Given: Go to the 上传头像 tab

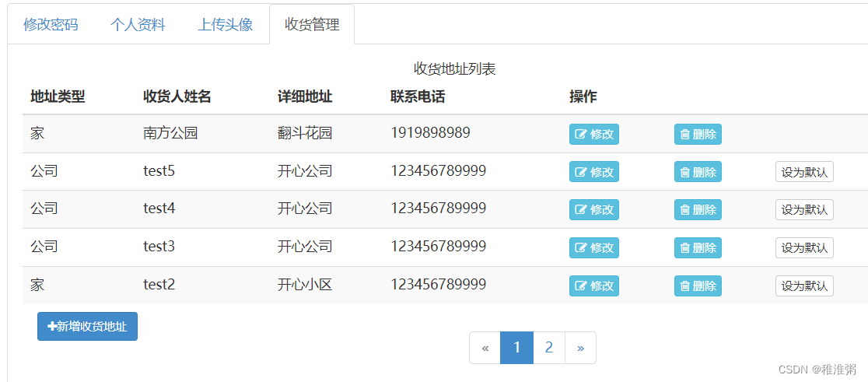Looking at the screenshot, I should tap(226, 24).
